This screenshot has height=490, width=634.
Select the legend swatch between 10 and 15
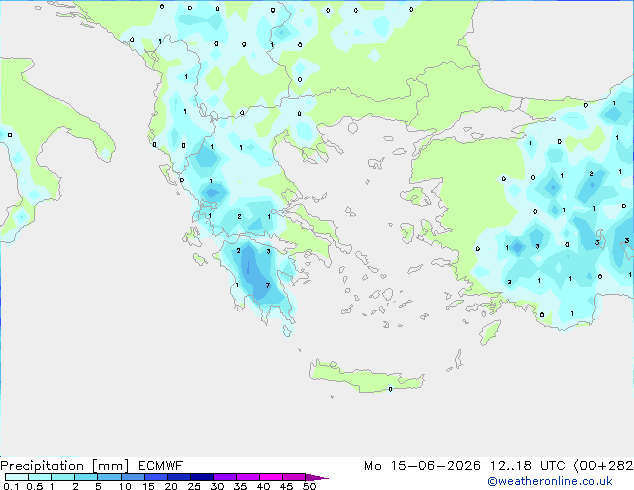click(x=132, y=477)
